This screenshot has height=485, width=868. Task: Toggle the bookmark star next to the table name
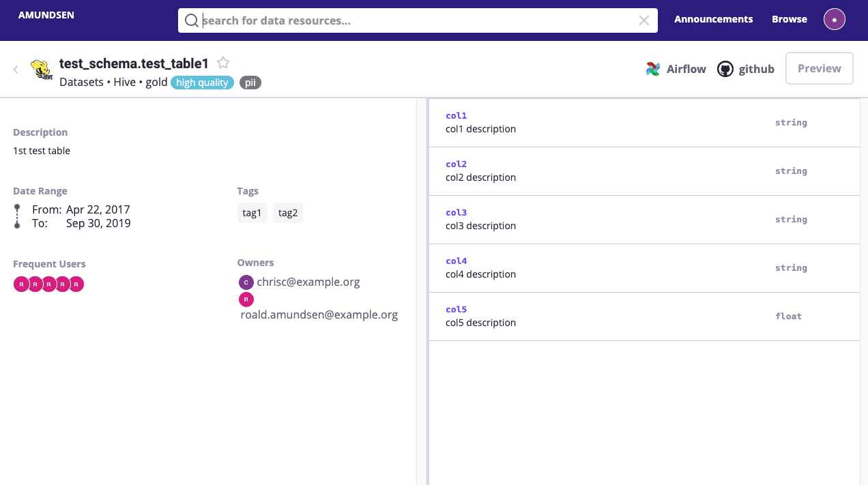(x=223, y=62)
